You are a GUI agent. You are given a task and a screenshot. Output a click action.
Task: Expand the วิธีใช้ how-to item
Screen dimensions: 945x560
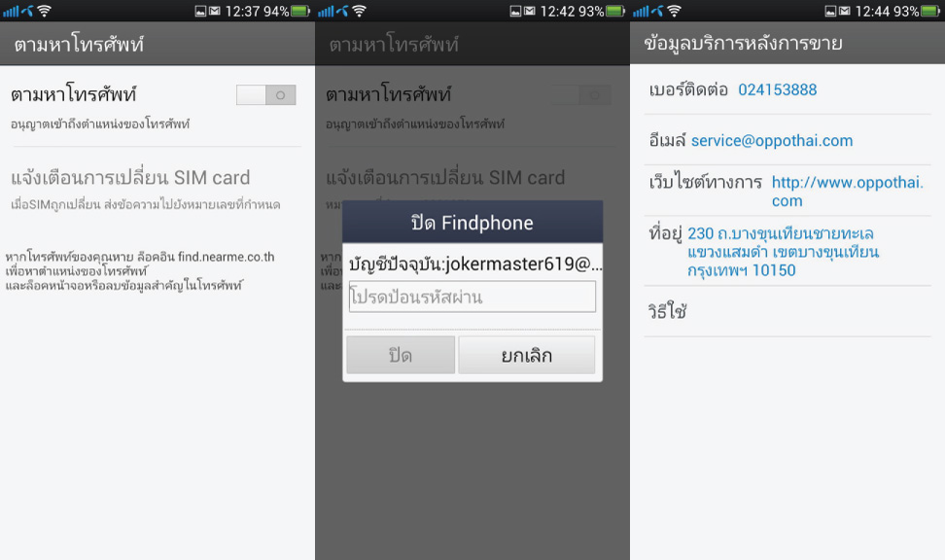(x=787, y=311)
